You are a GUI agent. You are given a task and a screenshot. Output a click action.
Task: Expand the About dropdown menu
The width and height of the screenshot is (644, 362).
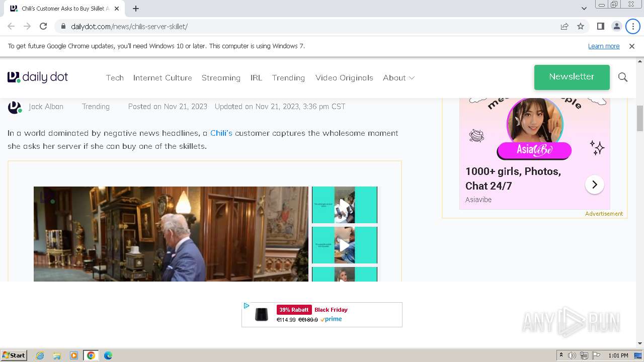pyautogui.click(x=398, y=78)
